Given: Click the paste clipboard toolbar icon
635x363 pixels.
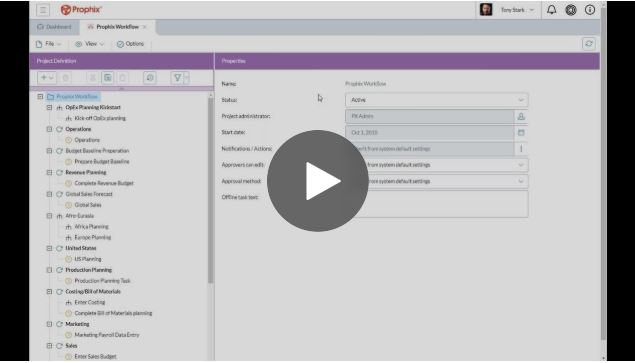Looking at the screenshot, I should click(123, 78).
